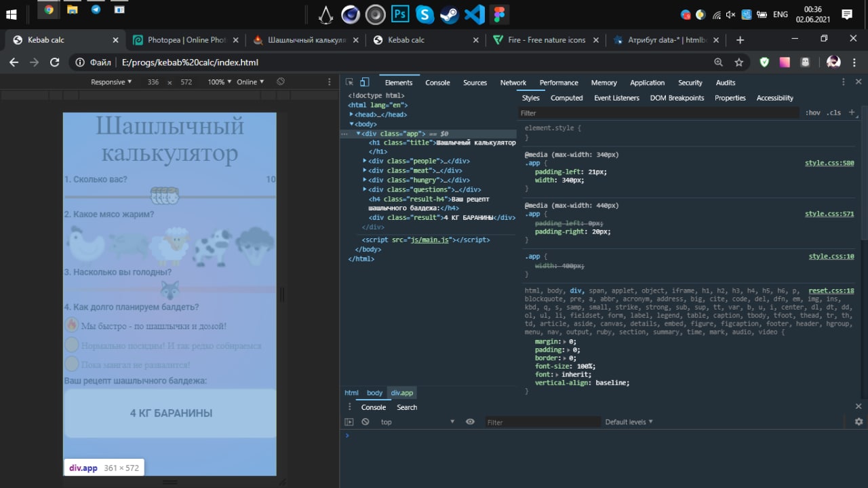
Task: Click the browser back arrow
Action: coord(14,62)
